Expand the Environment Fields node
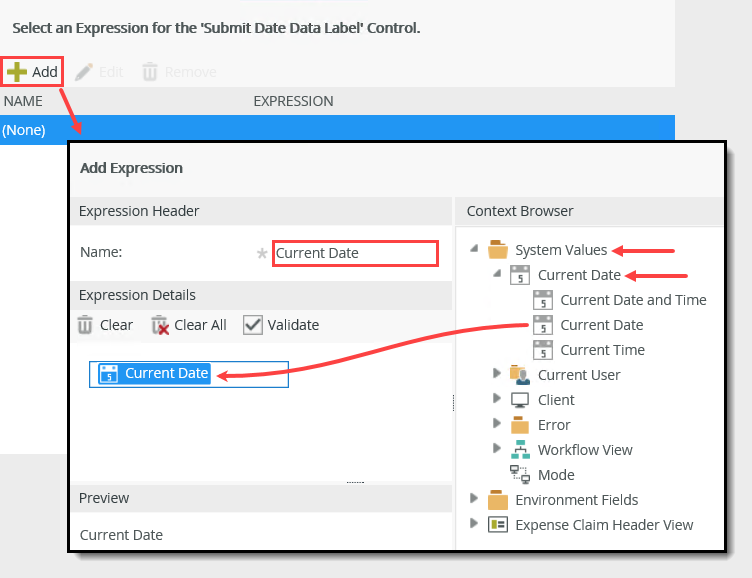The image size is (752, 578). [475, 499]
